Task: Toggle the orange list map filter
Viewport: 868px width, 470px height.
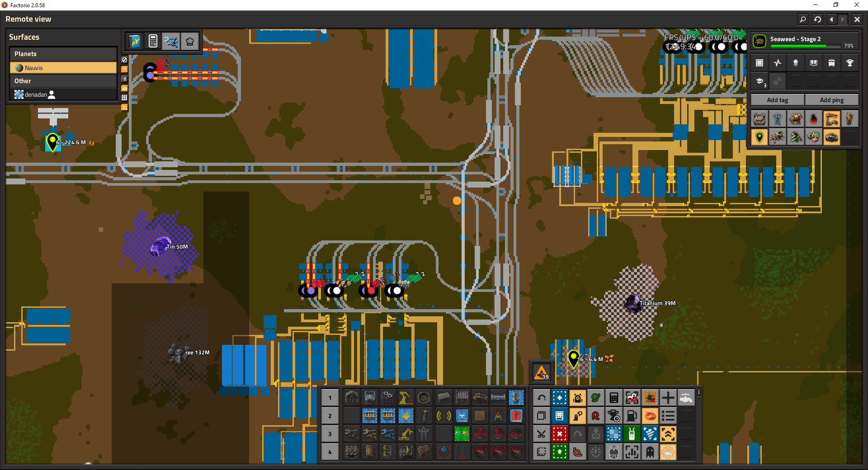Action: click(x=124, y=70)
